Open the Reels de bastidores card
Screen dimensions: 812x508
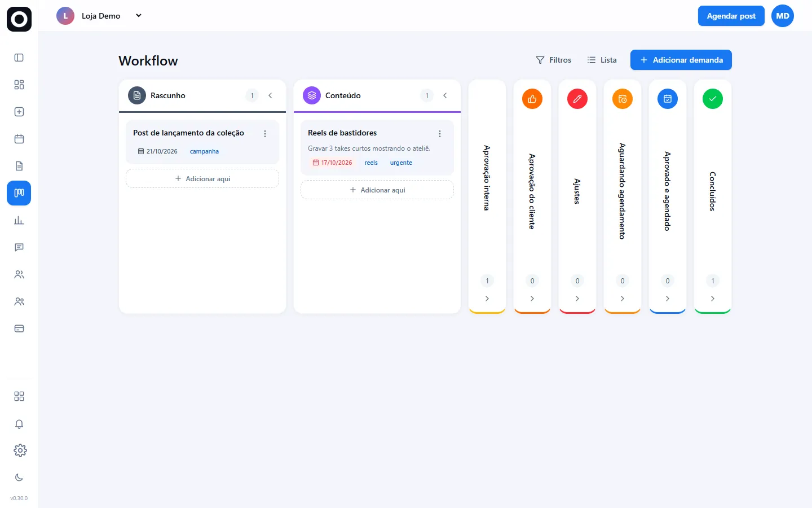click(x=377, y=147)
